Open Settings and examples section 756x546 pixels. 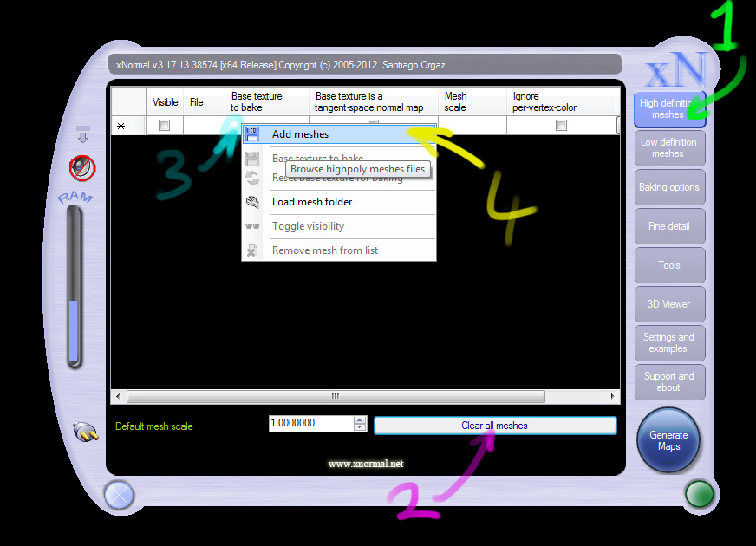669,343
